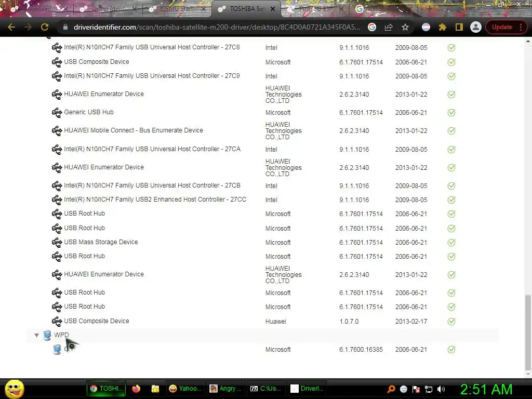Open the striped flag extension icon
The width and height of the screenshot is (532, 399).
(x=426, y=27)
